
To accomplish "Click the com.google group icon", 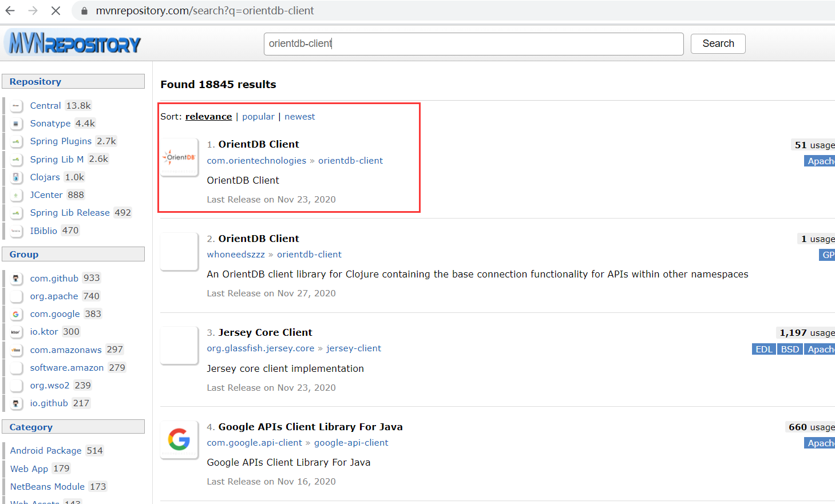I will point(17,314).
